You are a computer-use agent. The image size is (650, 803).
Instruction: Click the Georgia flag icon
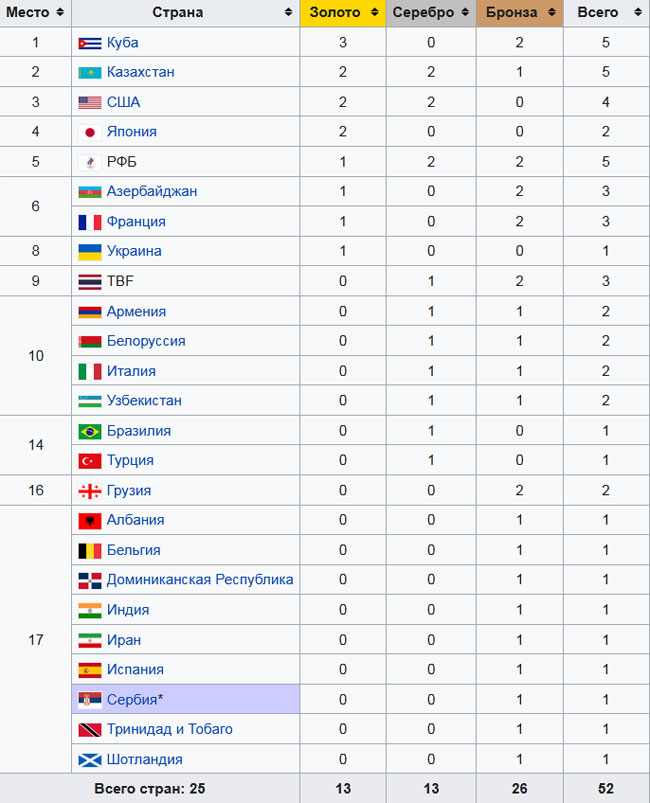tap(90, 491)
